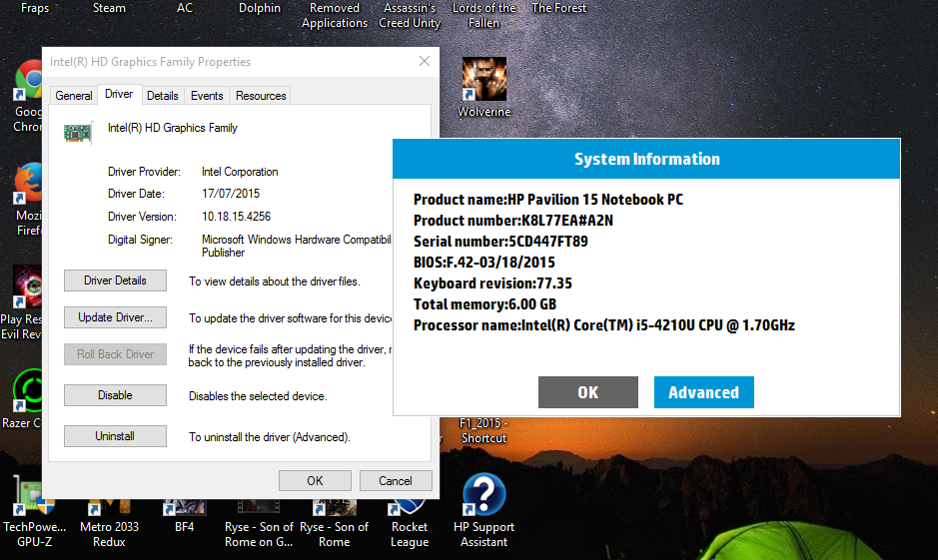Click the driver version 10.18.15.4256 value
The width and height of the screenshot is (938, 560).
pos(237,217)
